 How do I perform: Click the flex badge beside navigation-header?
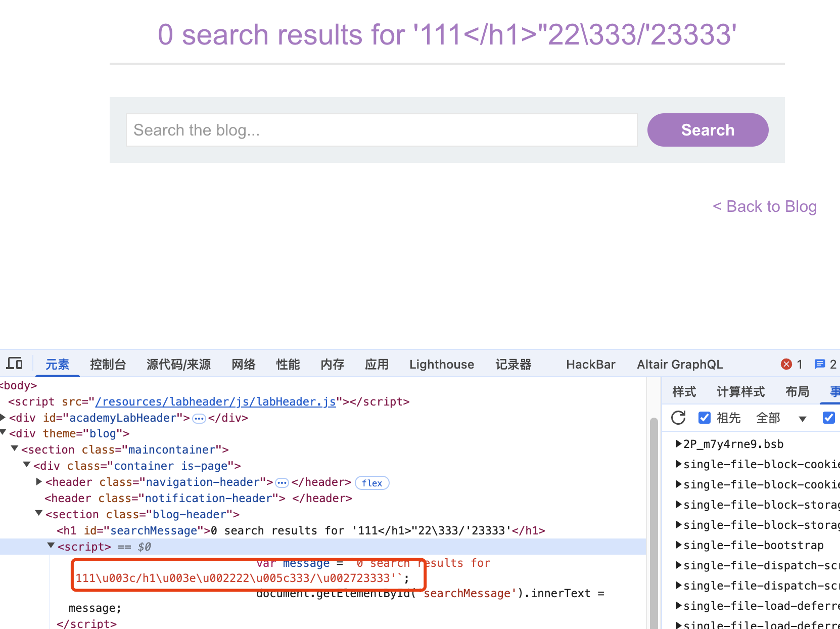(x=372, y=483)
